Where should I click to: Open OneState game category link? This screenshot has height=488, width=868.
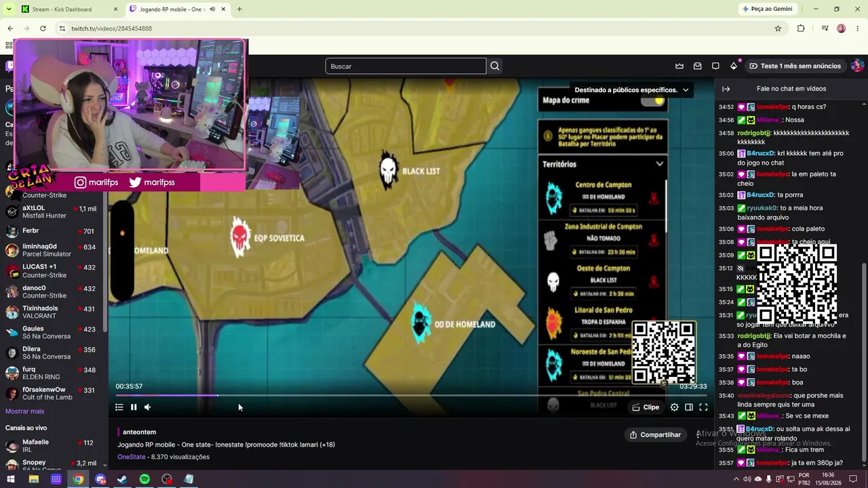click(131, 457)
